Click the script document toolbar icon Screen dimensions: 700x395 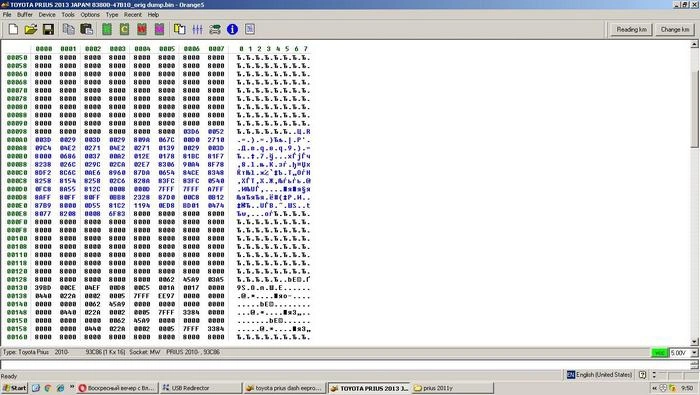tap(250, 29)
